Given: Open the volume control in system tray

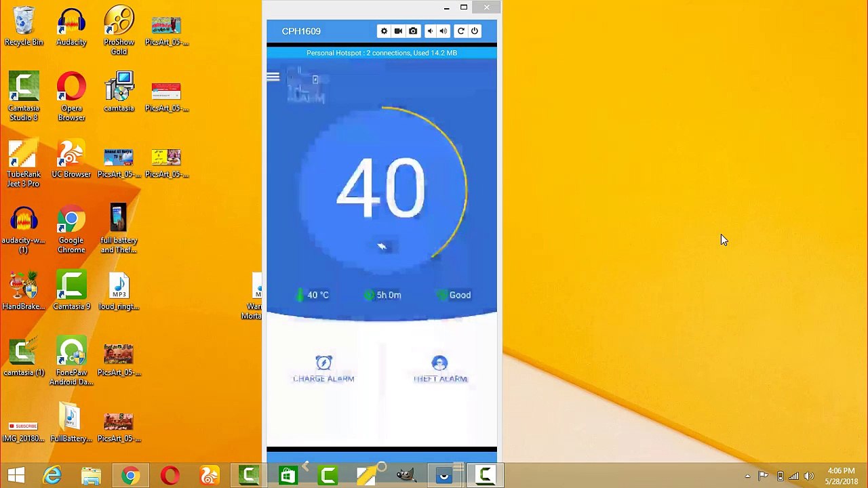Looking at the screenshot, I should [808, 476].
